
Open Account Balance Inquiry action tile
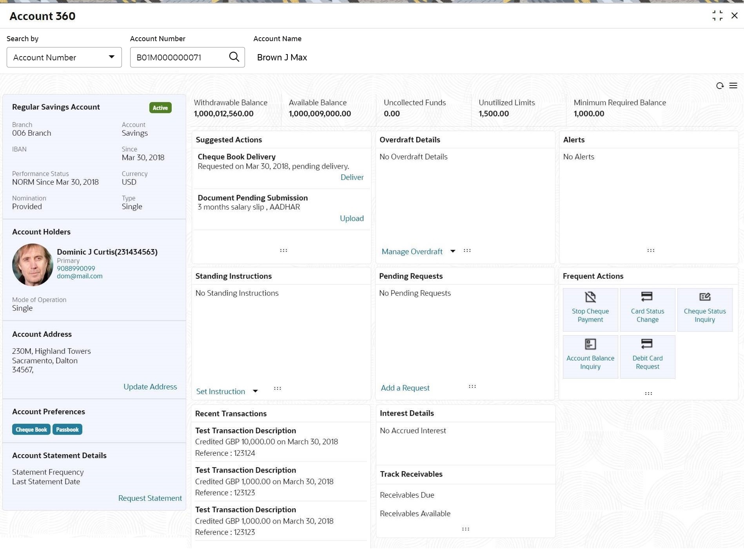(590, 357)
